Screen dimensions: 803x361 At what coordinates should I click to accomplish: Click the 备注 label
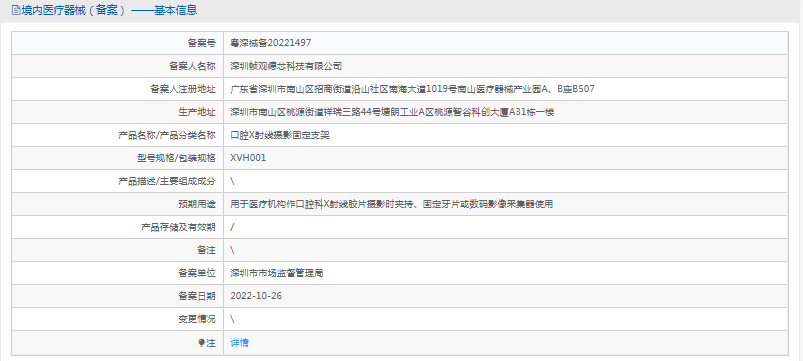coord(206,250)
